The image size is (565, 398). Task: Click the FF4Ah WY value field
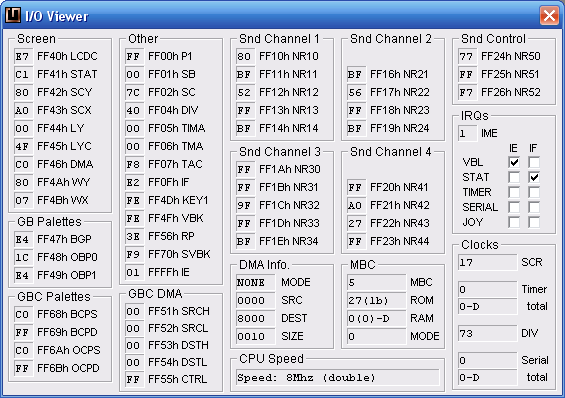tap(23, 183)
